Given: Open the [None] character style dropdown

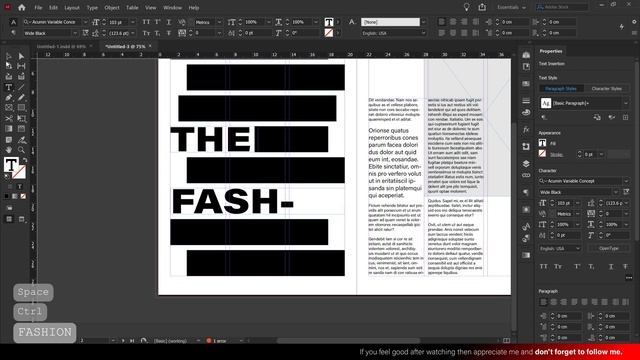Looking at the screenshot, I should pyautogui.click(x=424, y=22).
